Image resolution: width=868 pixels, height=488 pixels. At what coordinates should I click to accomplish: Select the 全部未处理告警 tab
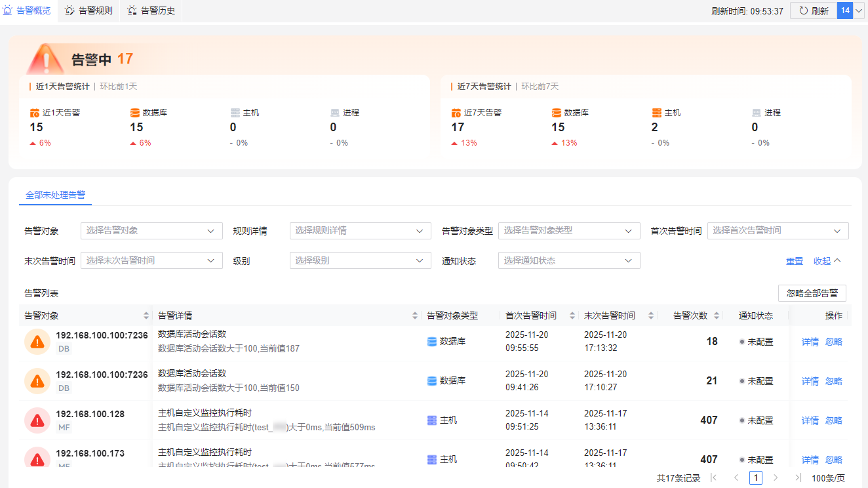55,195
